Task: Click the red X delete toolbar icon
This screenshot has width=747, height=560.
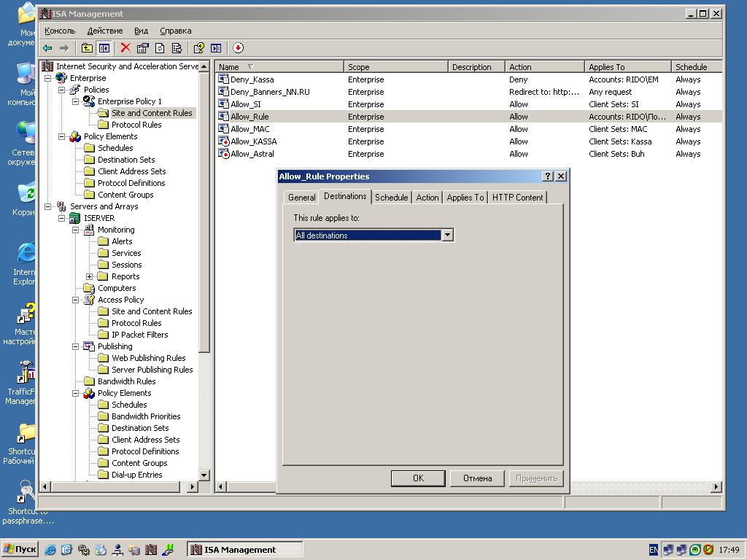Action: click(125, 47)
